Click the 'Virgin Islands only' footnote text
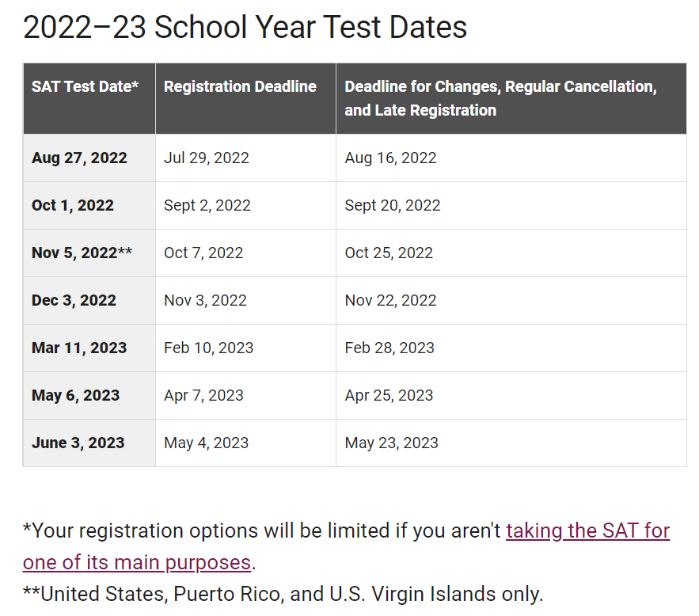Viewport: 699px width, 616px height. point(457,594)
